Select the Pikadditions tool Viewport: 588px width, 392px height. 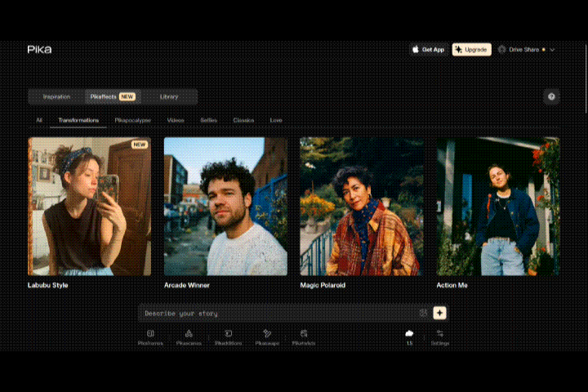tap(228, 337)
